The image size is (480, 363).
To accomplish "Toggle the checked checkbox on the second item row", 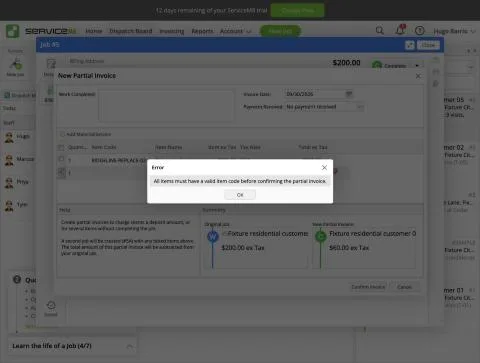I will [61, 172].
